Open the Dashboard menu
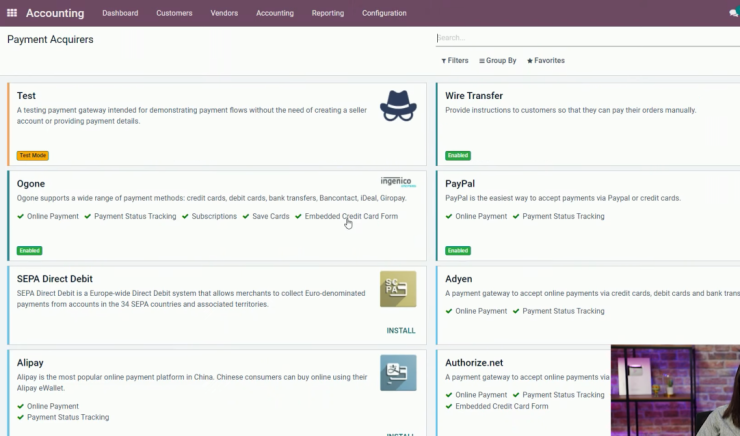This screenshot has width=740, height=436. (120, 13)
